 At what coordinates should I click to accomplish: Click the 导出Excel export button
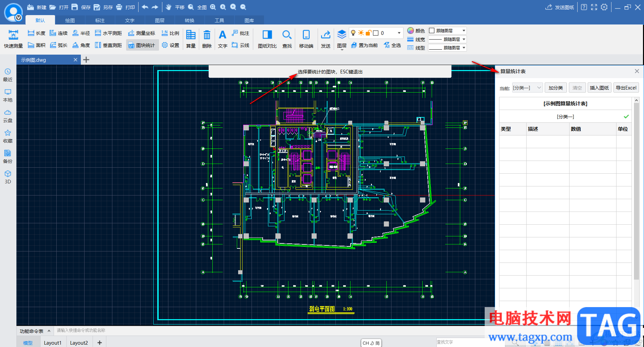tap(626, 88)
